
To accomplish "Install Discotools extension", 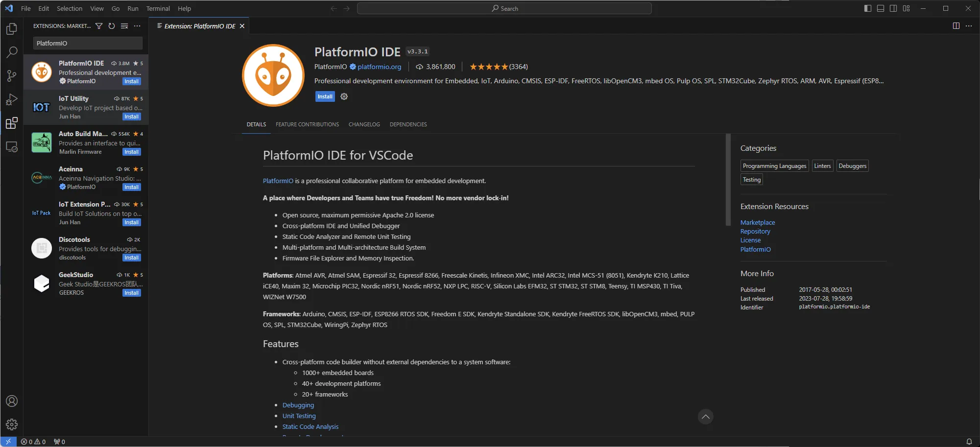I will [x=132, y=258].
